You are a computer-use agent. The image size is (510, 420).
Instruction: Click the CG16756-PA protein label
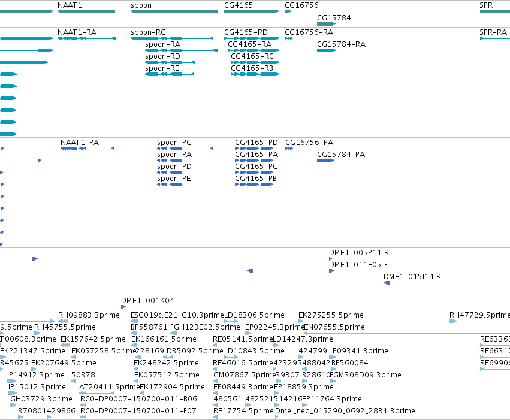[x=309, y=143]
